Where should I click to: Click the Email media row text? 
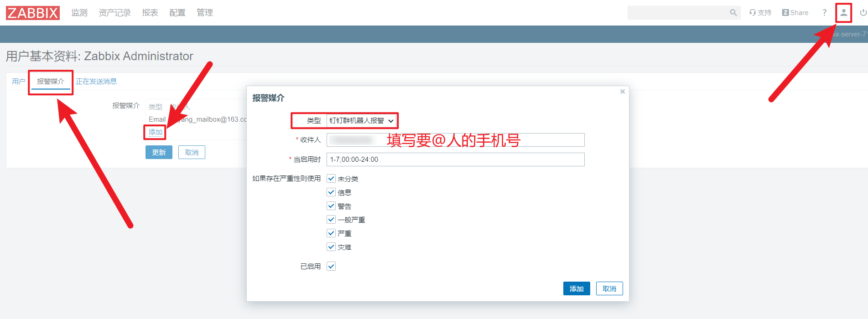point(157,119)
